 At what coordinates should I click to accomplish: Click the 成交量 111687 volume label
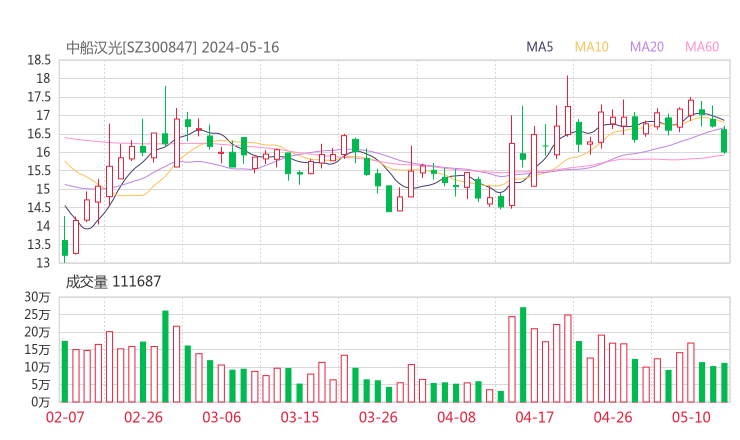pos(113,282)
